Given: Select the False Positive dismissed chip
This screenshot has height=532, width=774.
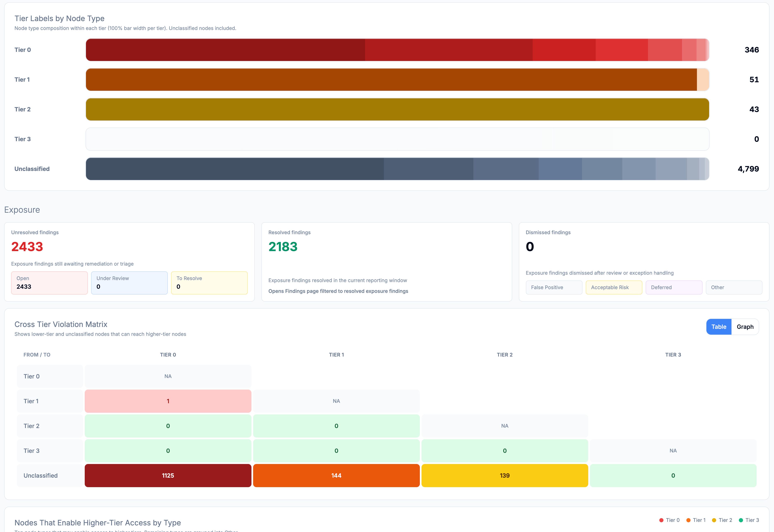Looking at the screenshot, I should point(554,287).
